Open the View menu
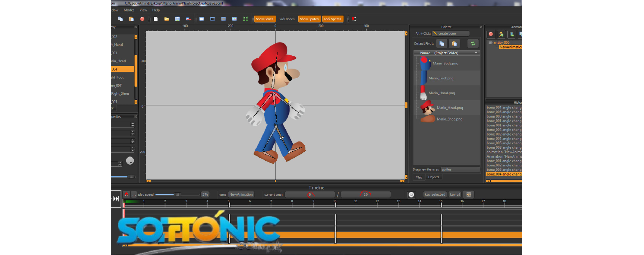 (143, 10)
